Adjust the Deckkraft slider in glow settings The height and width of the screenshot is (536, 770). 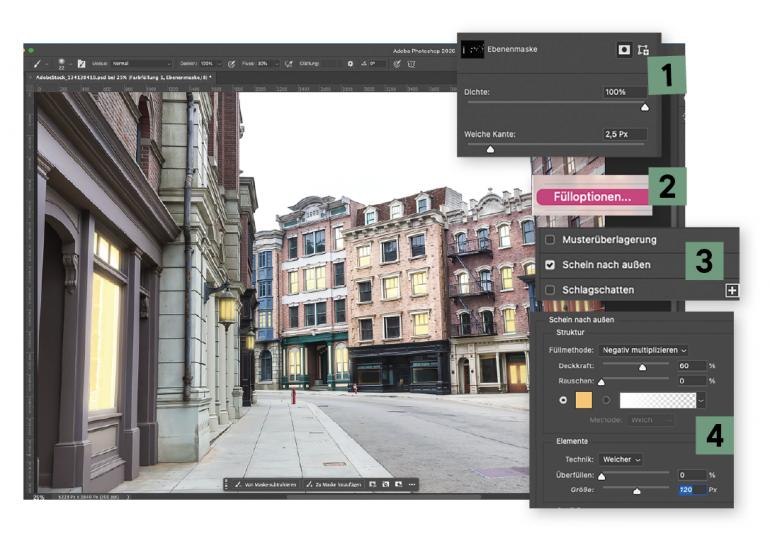point(642,367)
